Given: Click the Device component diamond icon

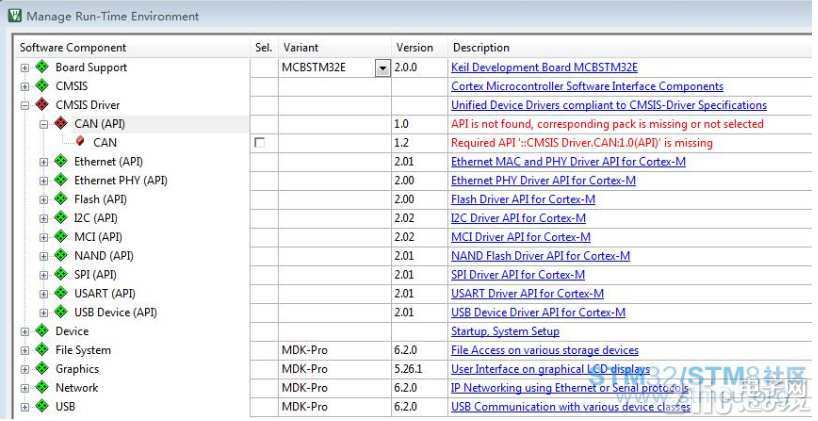Looking at the screenshot, I should pos(42,330).
